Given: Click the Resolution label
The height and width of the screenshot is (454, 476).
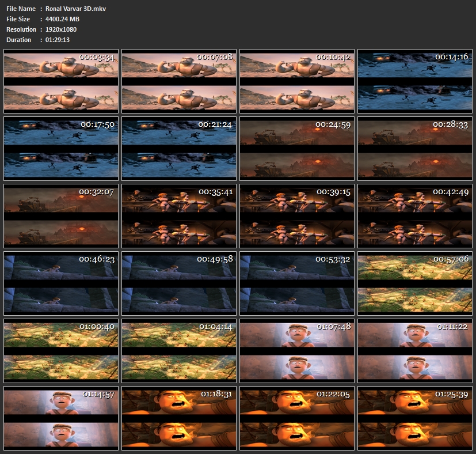Looking at the screenshot, I should [x=21, y=29].
